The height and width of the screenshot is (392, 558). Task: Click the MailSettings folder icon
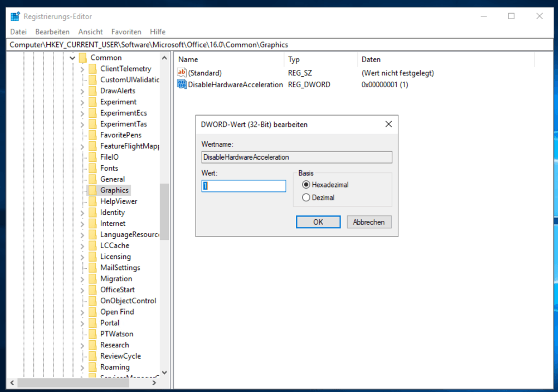pyautogui.click(x=93, y=267)
